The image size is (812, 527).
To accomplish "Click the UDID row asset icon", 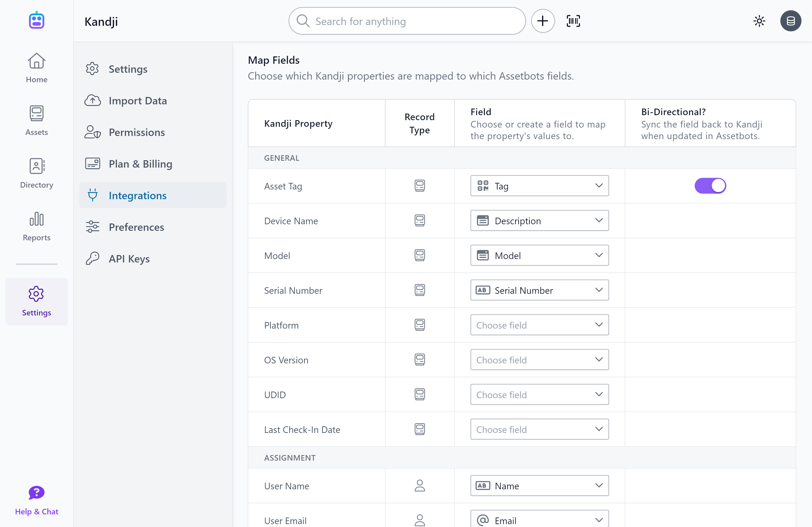I will (420, 395).
